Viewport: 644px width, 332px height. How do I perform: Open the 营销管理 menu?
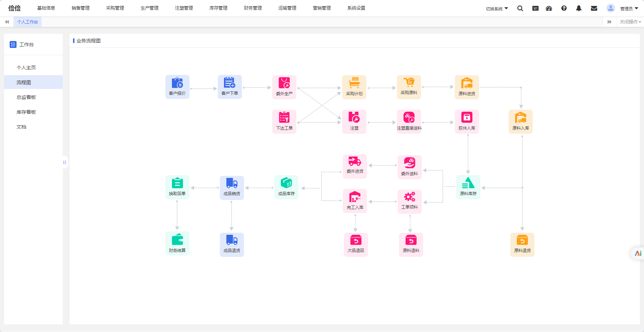(322, 8)
